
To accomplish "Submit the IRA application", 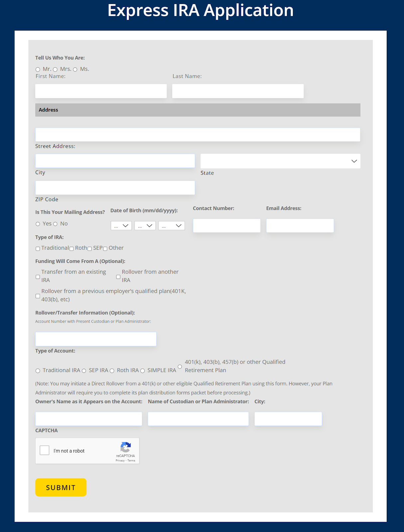I will 61,487.
